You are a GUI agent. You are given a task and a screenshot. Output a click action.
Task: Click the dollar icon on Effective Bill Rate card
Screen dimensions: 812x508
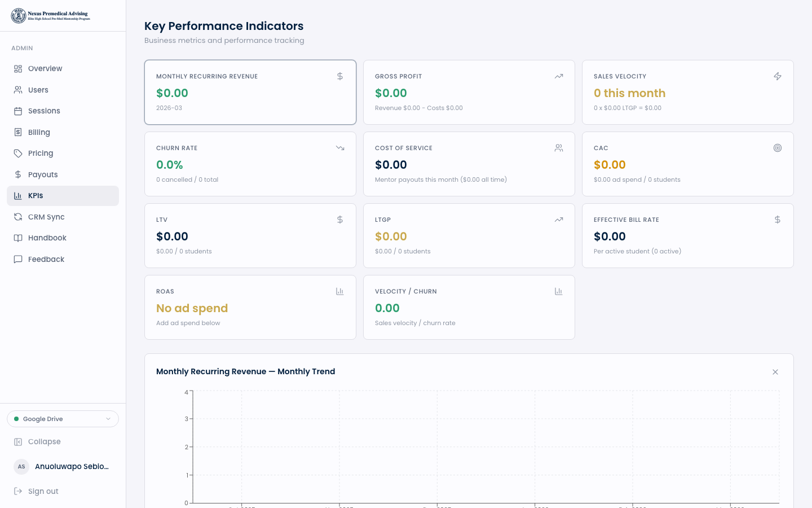778,220
